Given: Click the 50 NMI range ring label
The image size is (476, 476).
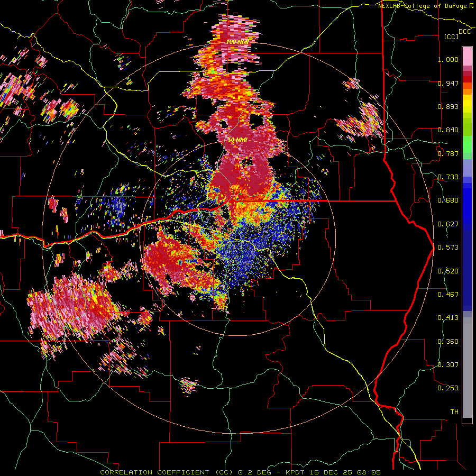Looking at the screenshot, I should tap(237, 140).
